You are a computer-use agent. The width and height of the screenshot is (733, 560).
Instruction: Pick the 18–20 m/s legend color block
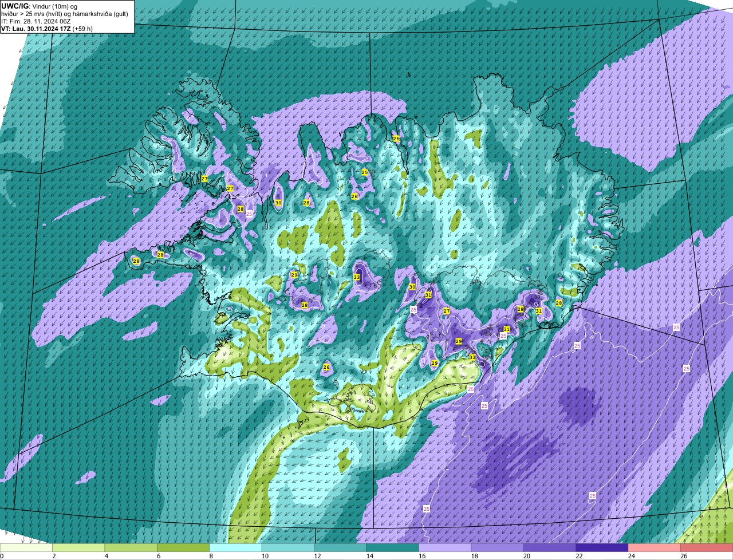498,547
